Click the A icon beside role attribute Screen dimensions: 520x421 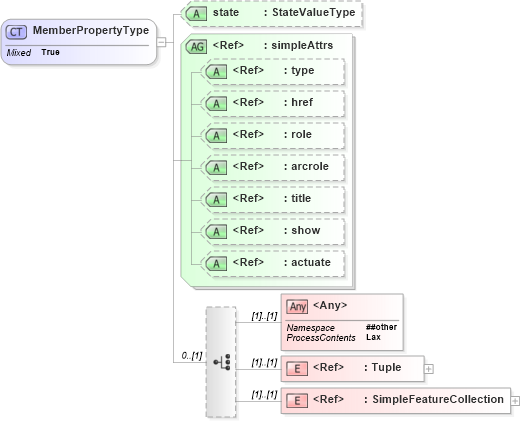click(216, 136)
